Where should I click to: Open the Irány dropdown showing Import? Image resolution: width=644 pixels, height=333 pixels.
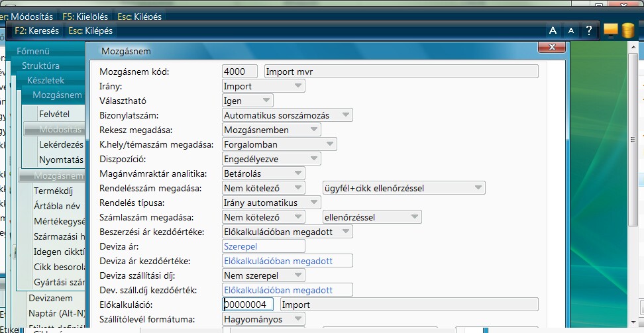(x=264, y=86)
